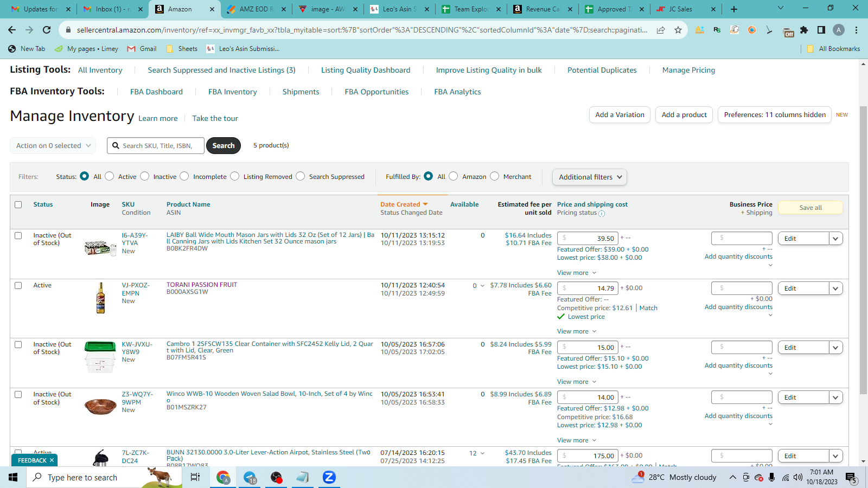Open the Chrome three-dot menu
The image size is (868, 488).
[856, 30]
